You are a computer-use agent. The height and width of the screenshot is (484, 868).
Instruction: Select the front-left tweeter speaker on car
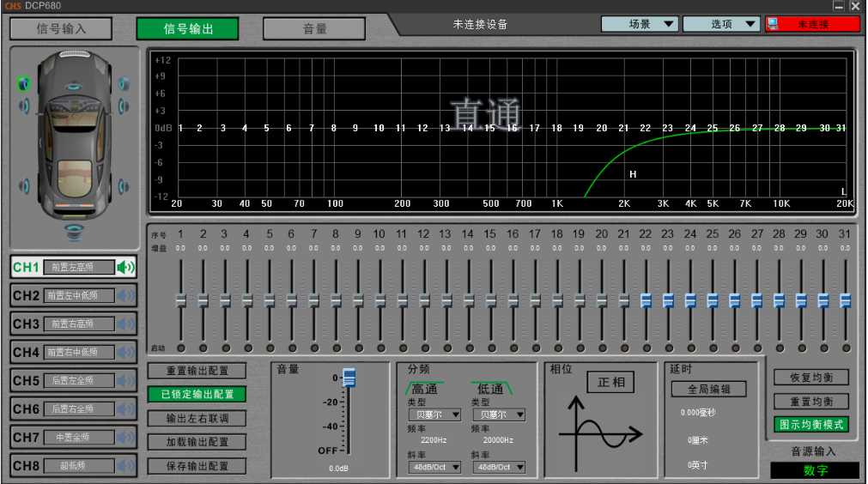click(23, 83)
